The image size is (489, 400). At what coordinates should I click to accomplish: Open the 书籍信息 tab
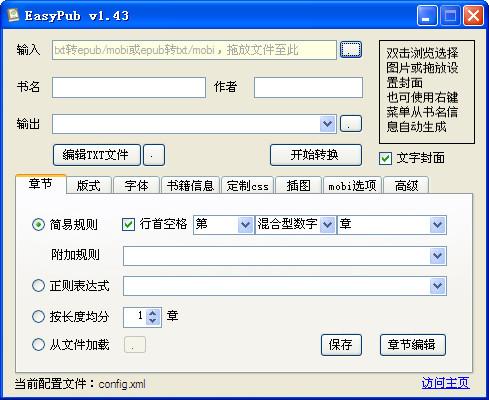(x=190, y=185)
